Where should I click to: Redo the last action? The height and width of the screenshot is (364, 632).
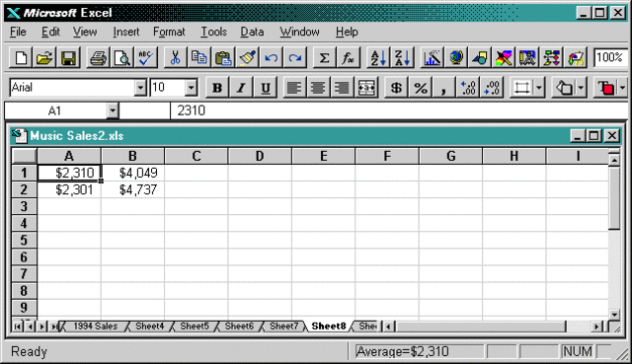[295, 58]
